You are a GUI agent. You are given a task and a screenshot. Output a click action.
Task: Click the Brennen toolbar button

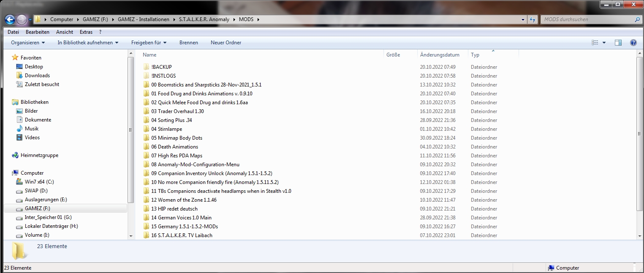point(189,43)
